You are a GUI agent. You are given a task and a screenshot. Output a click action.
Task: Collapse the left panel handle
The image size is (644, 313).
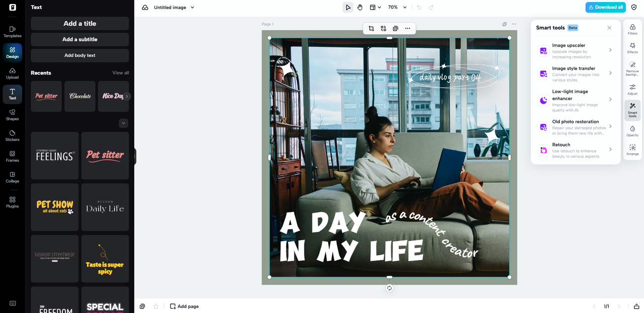tap(135, 156)
